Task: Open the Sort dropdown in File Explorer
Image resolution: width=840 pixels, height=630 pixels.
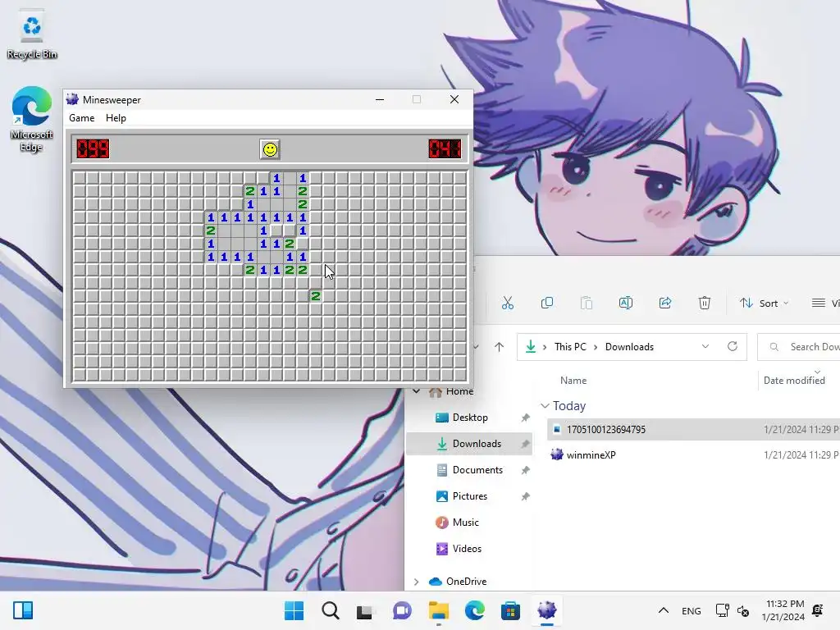Action: click(x=764, y=304)
